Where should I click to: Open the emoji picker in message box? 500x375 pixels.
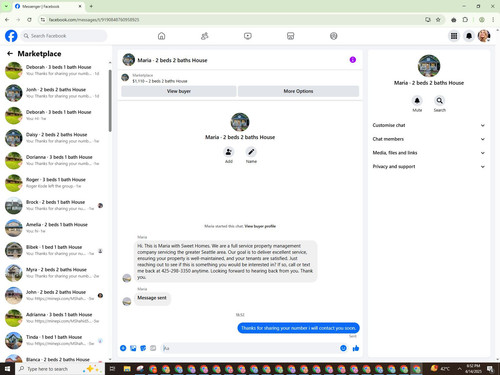343,348
